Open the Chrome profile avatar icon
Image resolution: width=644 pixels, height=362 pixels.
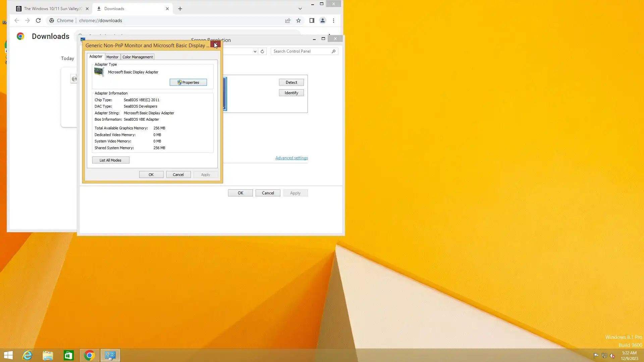323,20
